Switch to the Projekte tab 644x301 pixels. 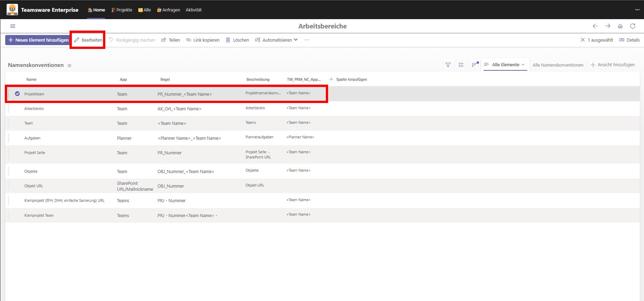pos(122,10)
